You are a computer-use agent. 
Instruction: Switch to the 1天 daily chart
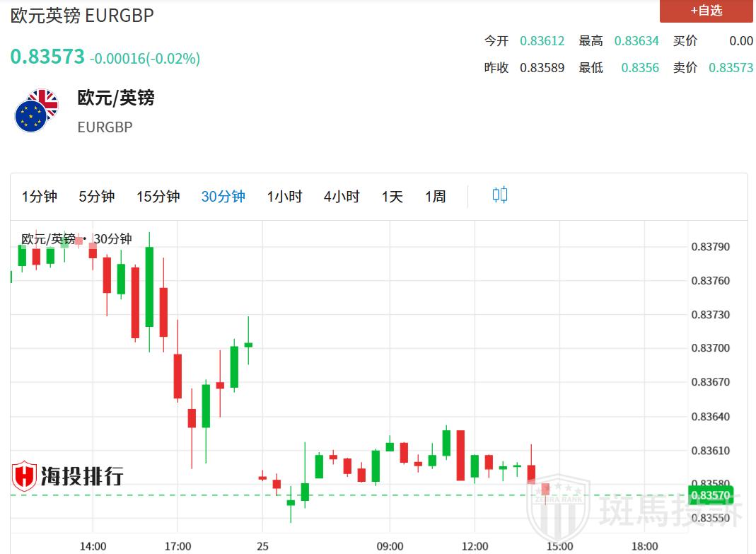[x=392, y=197]
